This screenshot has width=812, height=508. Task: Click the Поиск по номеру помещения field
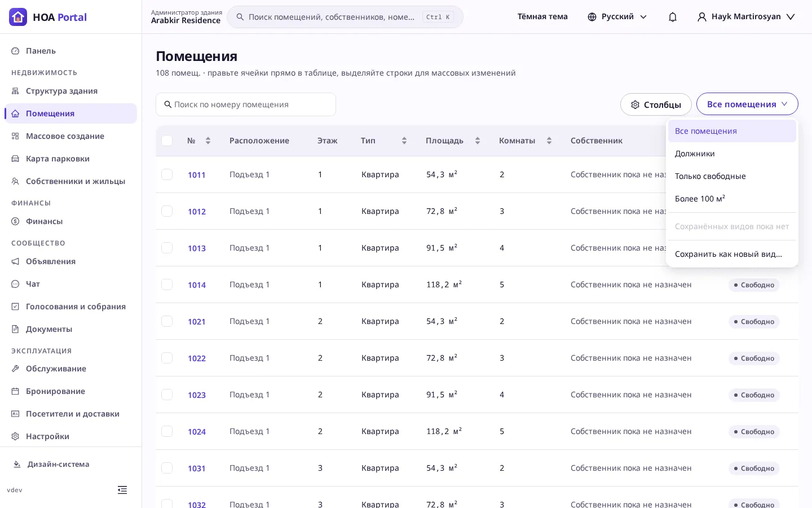(x=246, y=104)
